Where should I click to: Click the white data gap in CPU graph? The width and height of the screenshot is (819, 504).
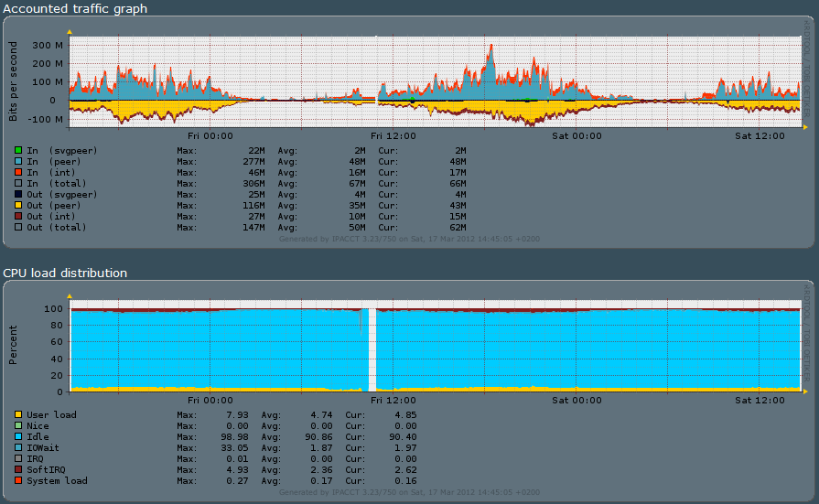coord(372,349)
